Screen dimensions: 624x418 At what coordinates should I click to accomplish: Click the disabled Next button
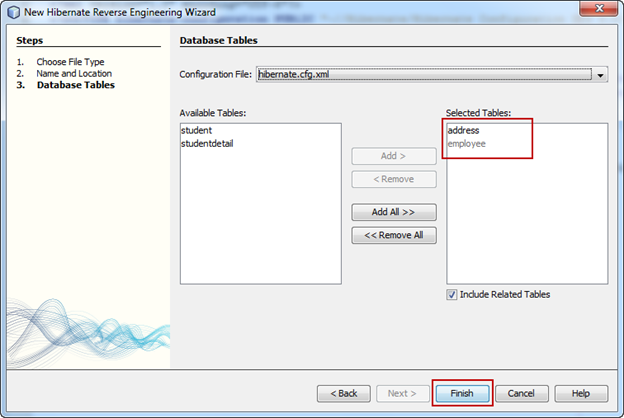403,393
